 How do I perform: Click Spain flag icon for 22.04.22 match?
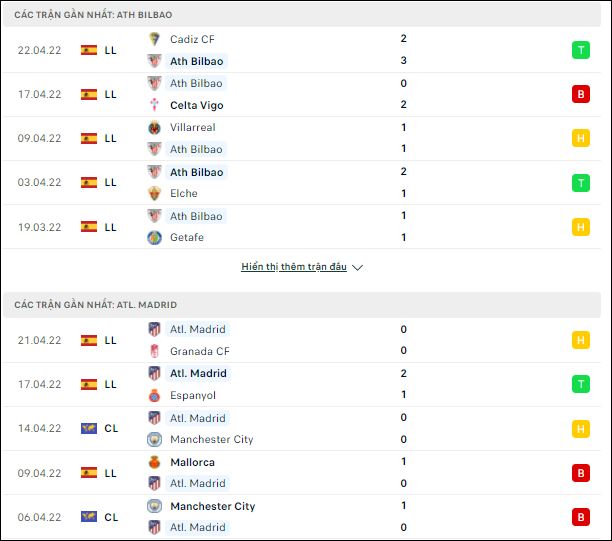pyautogui.click(x=89, y=50)
